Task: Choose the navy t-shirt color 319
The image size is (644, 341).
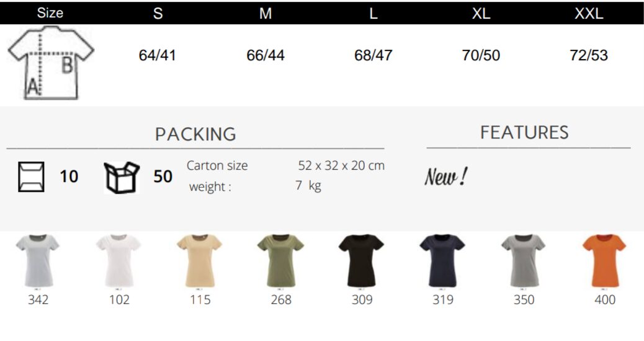Action: pos(442,261)
